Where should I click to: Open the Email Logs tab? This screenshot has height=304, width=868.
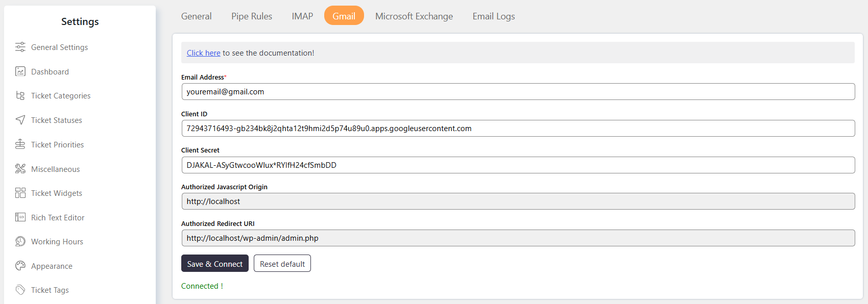[x=494, y=16]
